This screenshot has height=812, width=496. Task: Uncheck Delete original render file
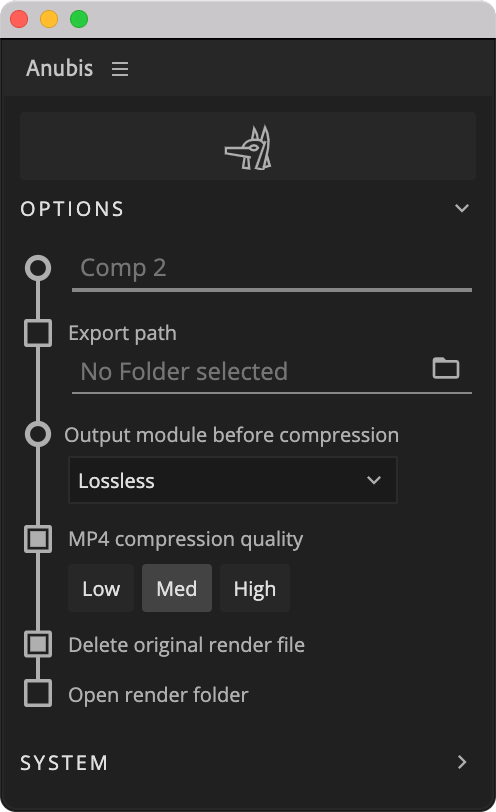pyautogui.click(x=38, y=644)
